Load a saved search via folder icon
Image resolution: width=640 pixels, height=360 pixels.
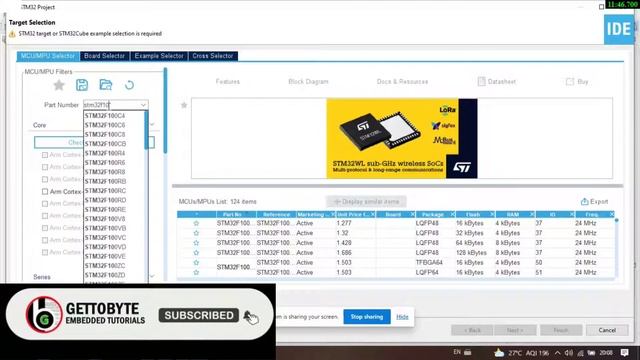tap(106, 85)
